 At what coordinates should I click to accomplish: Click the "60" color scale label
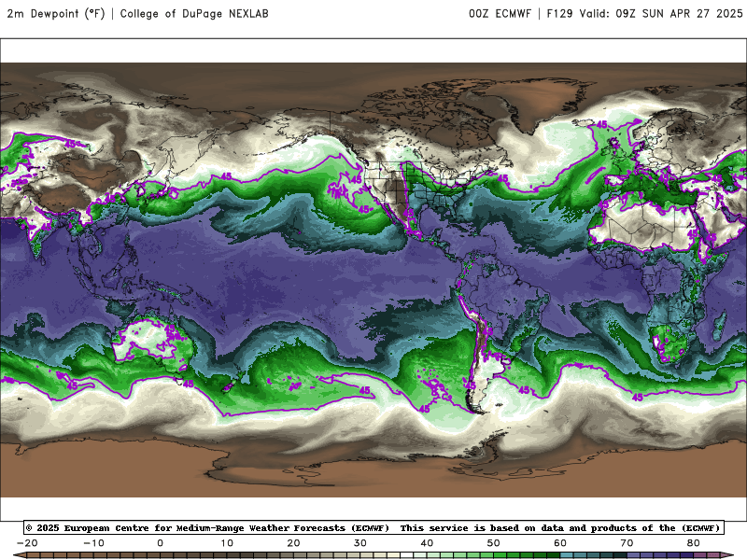[560, 543]
